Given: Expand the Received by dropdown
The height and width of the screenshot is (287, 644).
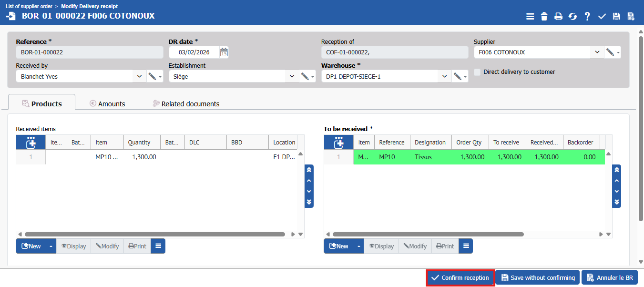Looking at the screenshot, I should coord(139,76).
